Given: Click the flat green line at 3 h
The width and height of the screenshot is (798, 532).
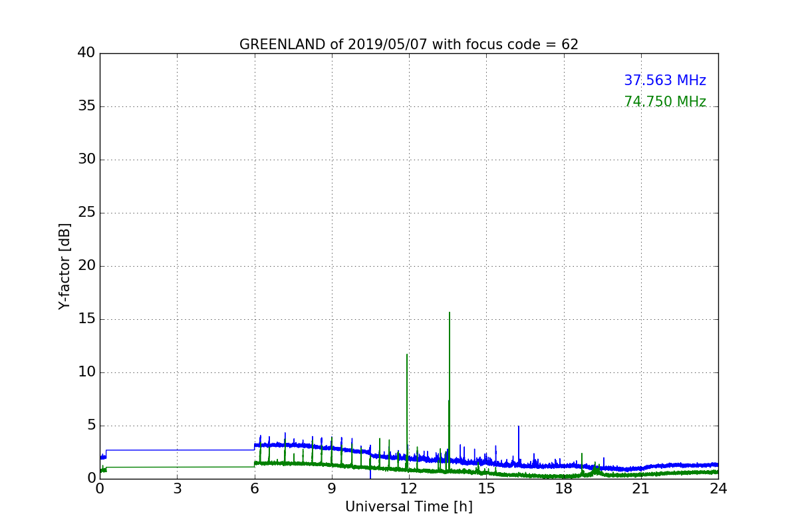Looking at the screenshot, I should click(177, 467).
